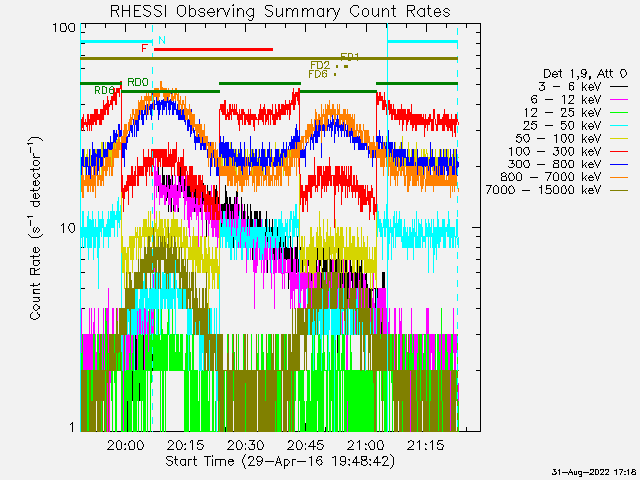Click the 1 y-axis label
This screenshot has height=480, width=640.
(x=72, y=427)
